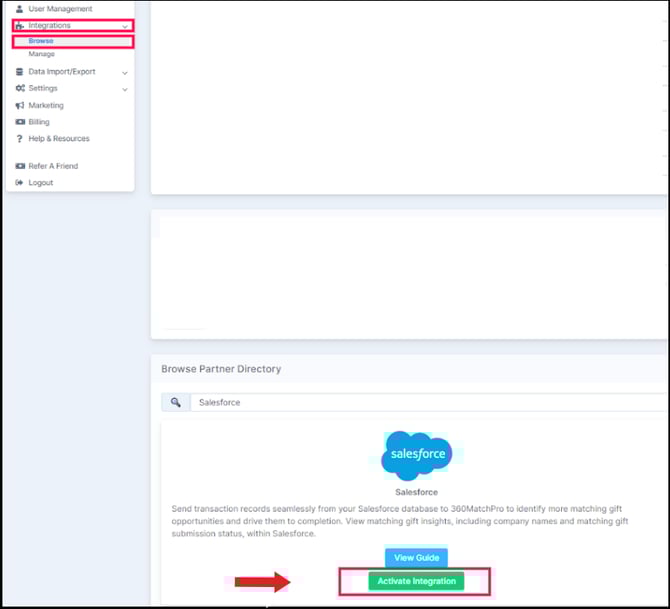Focus the partner directory search field

click(x=429, y=402)
